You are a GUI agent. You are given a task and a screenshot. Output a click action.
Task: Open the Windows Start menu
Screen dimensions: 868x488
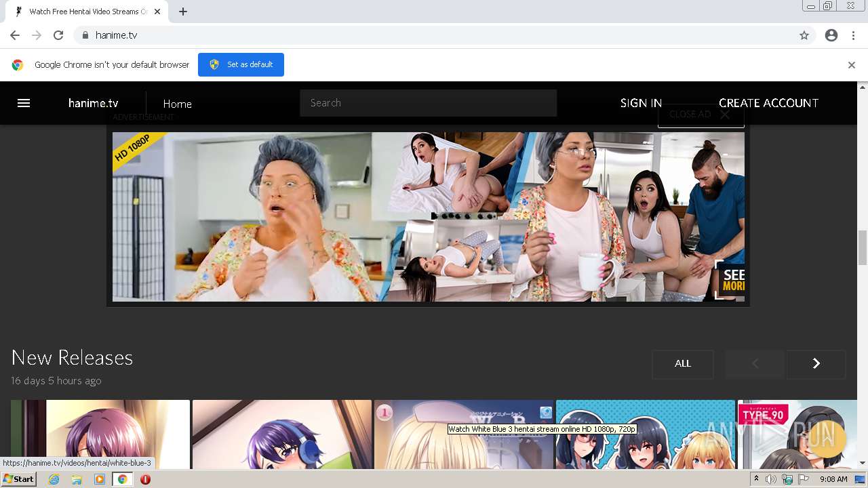click(18, 479)
